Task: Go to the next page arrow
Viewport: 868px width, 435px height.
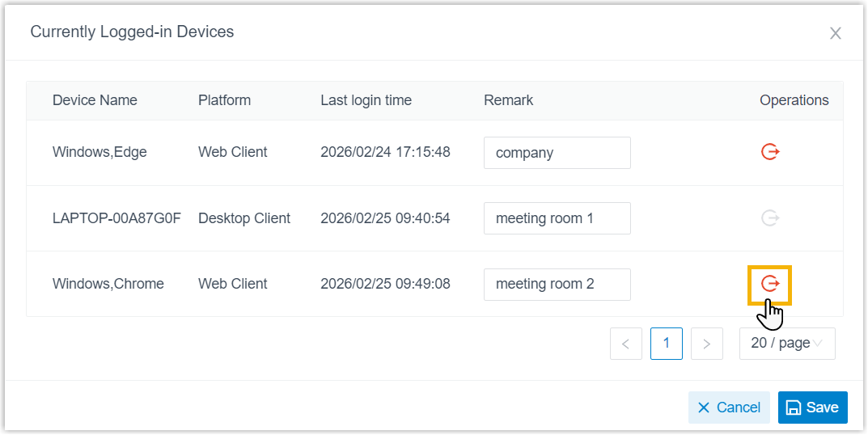Action: pyautogui.click(x=707, y=344)
